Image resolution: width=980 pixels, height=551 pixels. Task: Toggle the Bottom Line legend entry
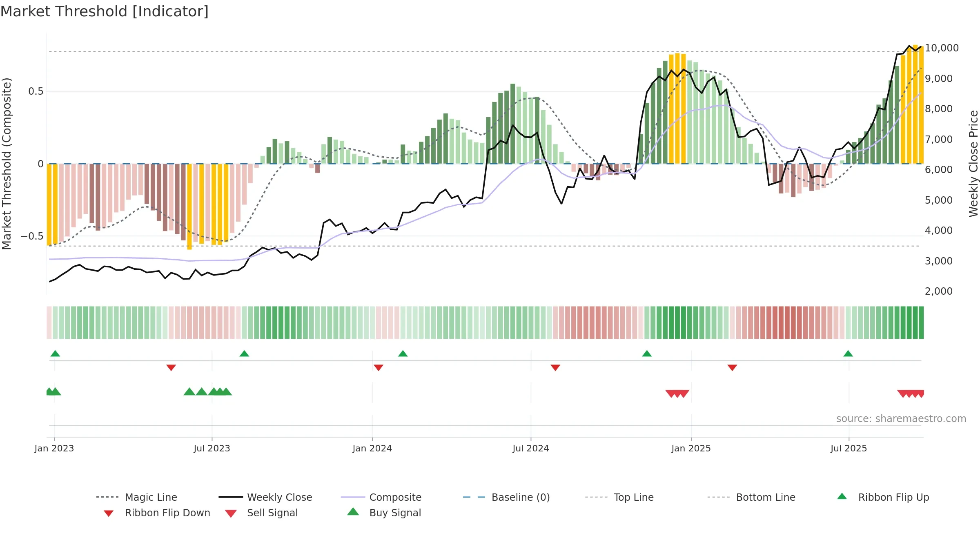click(751, 497)
